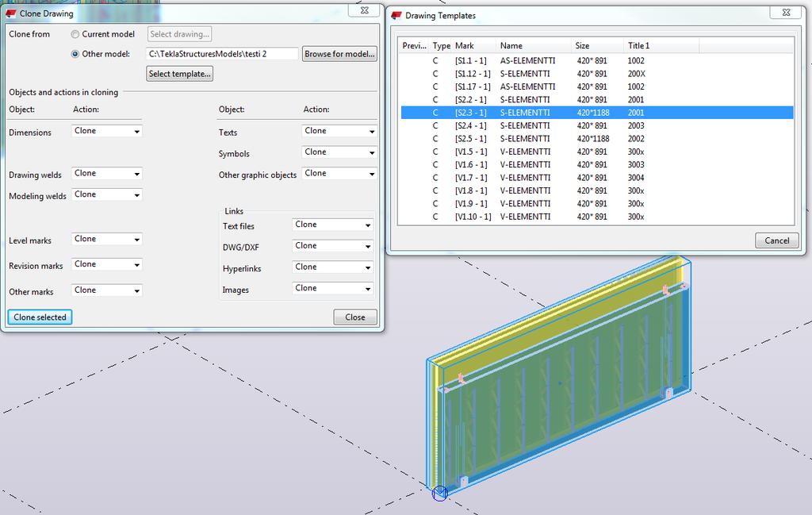Viewport: 812px width, 515px height.
Task: Open the Revision marks action dropdown
Action: tap(107, 265)
